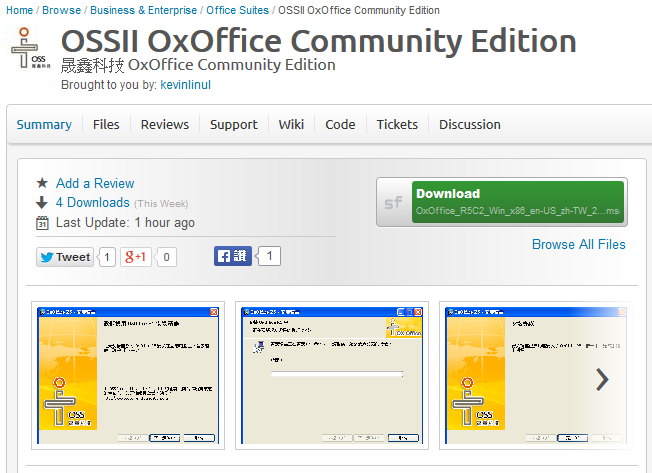Click the down arrow icon beside 4 Downloads
652x473 pixels.
pos(42,202)
